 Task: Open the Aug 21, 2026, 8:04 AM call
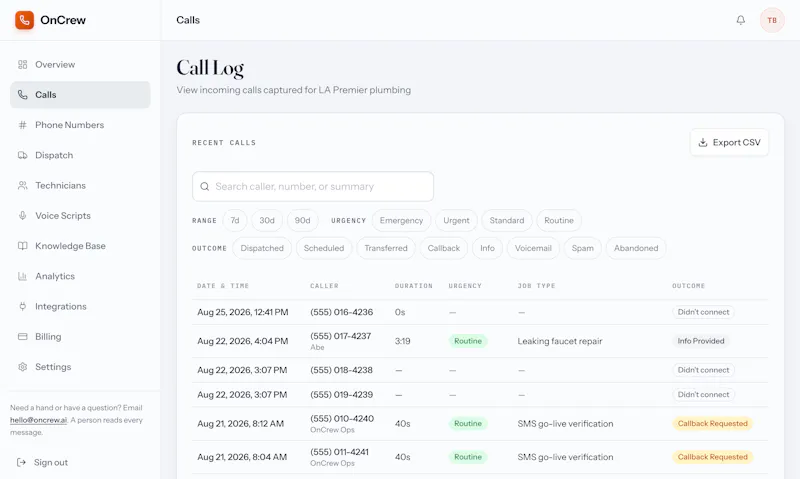pyautogui.click(x=480, y=457)
